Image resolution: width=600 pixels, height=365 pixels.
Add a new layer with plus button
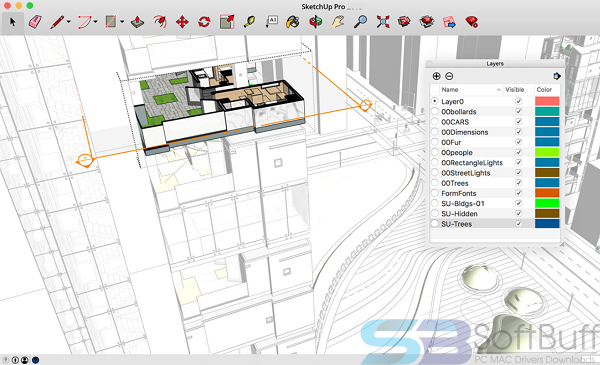pos(436,76)
